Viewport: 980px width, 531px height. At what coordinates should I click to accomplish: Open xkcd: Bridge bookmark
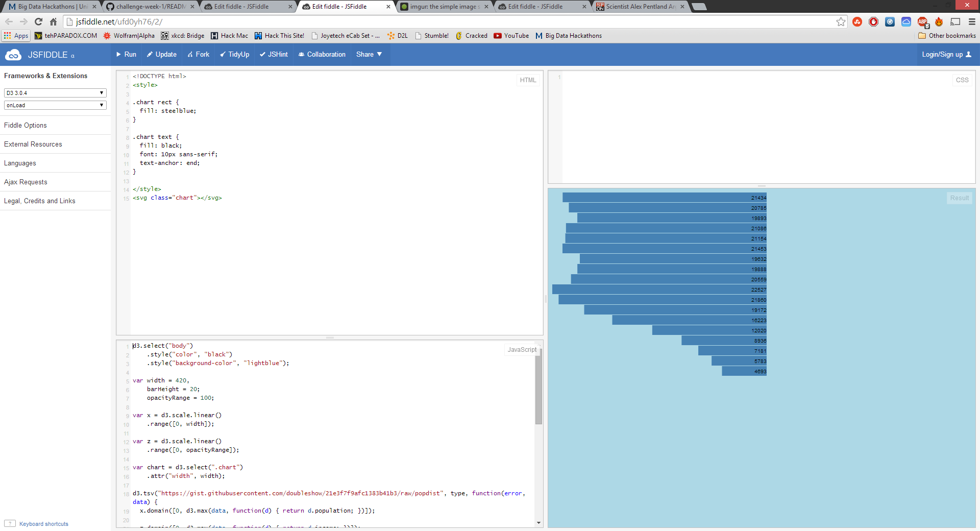[x=183, y=36]
